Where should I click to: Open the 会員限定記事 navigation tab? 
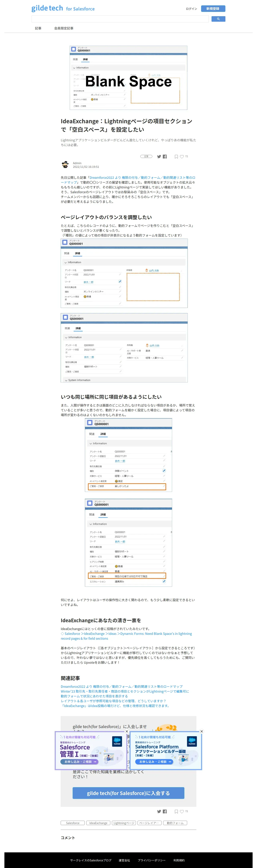[64, 28]
